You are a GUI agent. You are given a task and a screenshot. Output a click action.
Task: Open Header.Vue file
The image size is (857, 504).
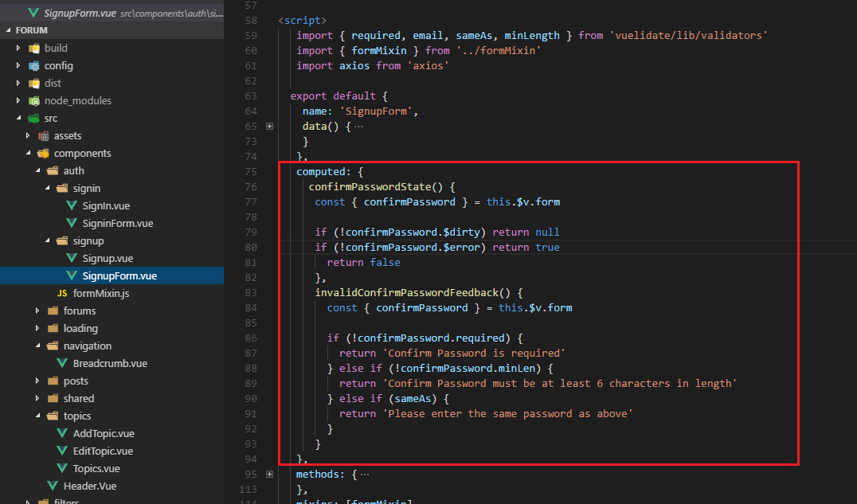click(x=90, y=486)
